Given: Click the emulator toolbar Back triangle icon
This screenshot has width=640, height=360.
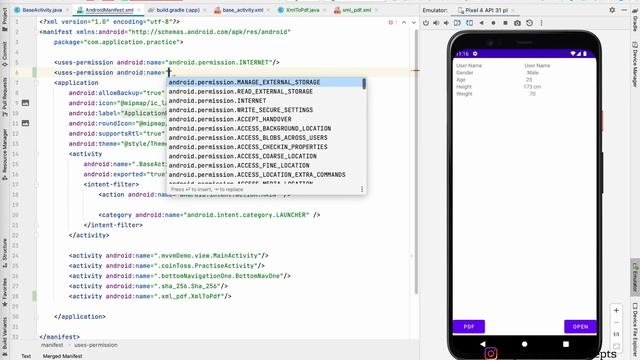Looking at the screenshot, I should pos(482,23).
